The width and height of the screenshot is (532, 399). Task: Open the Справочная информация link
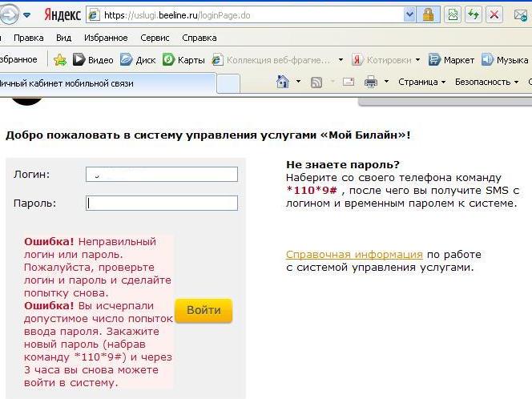tap(354, 255)
